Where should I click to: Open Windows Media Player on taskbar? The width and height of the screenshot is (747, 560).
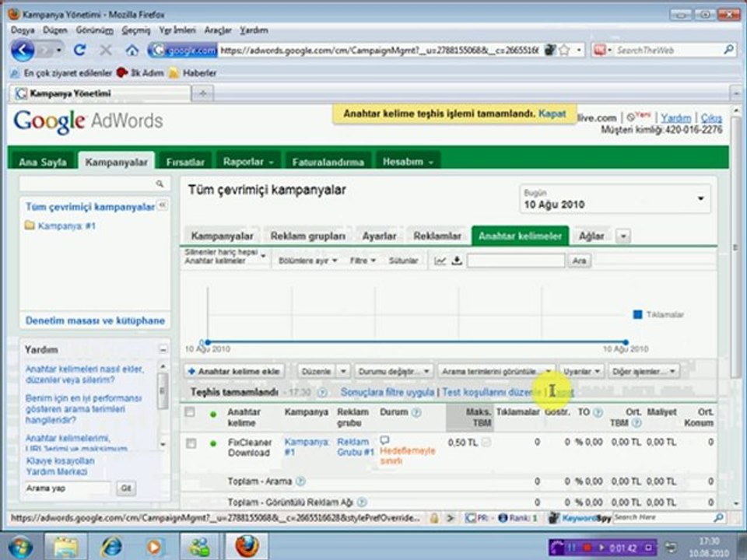[154, 547]
